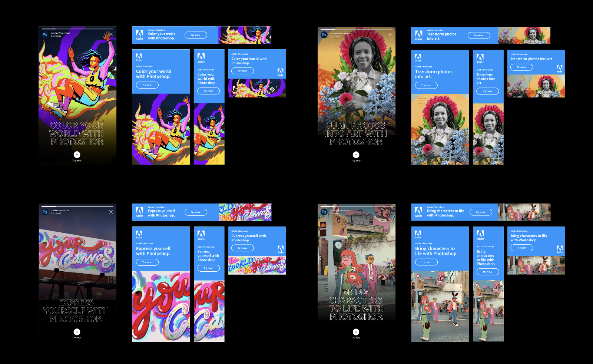Image resolution: width=593 pixels, height=364 pixels.
Task: Click the flower portrait image in the 'Transform photos' wide banner
Action: (x=524, y=36)
